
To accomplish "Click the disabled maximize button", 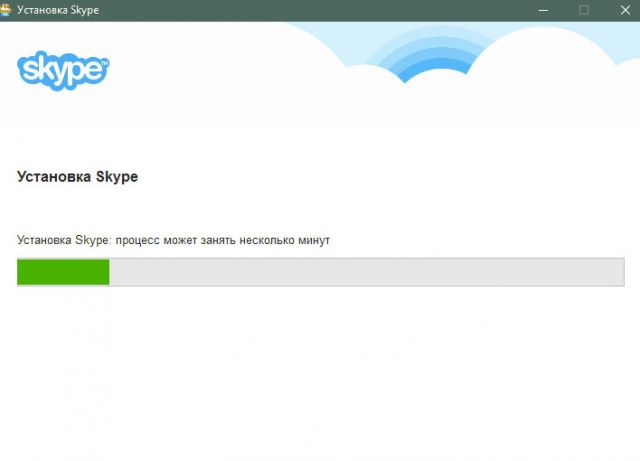I will [x=584, y=10].
